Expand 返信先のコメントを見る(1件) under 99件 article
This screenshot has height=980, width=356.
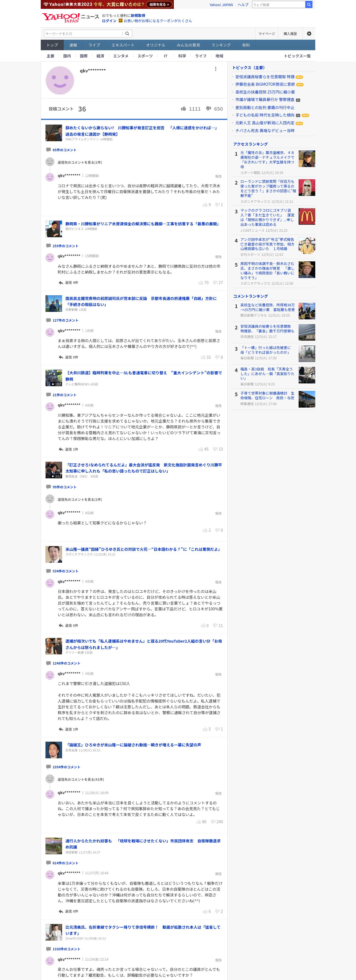(x=80, y=499)
